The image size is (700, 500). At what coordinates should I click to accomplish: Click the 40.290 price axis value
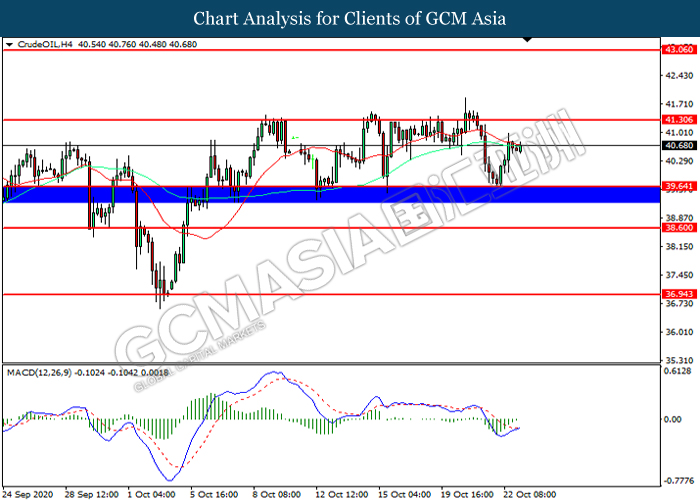[x=679, y=161]
